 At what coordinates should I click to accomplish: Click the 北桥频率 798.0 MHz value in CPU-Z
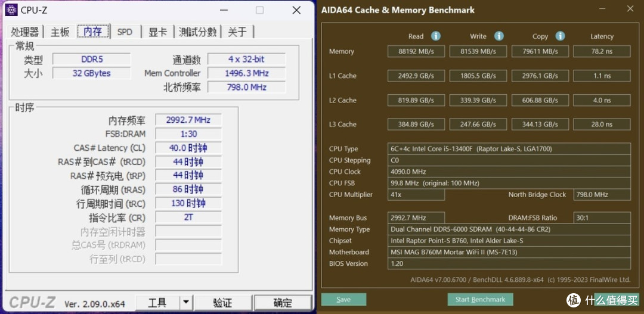246,87
